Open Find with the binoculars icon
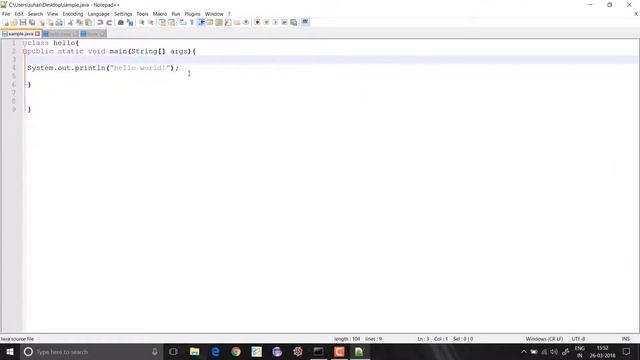This screenshot has height=360, width=640. (x=121, y=22)
